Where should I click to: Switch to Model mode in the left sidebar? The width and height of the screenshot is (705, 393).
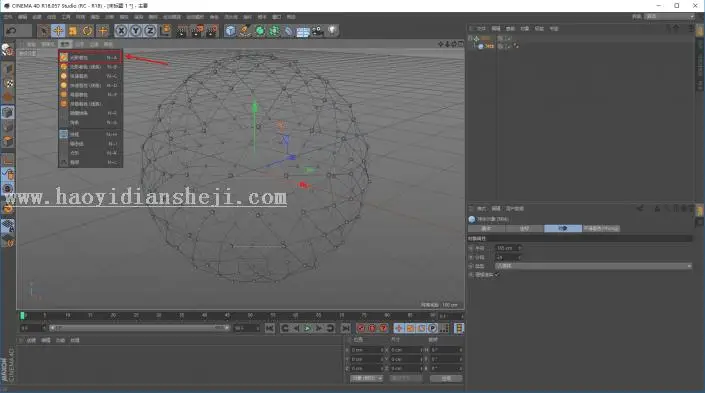[x=8, y=69]
